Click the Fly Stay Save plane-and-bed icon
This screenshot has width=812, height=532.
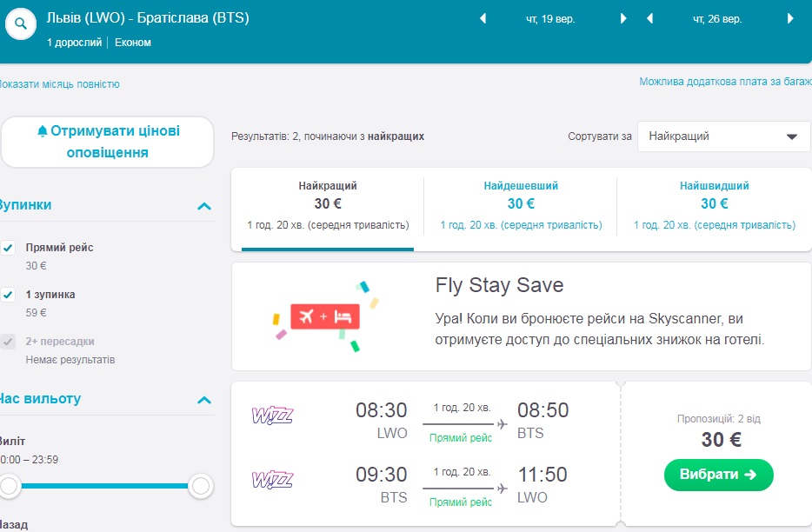pyautogui.click(x=325, y=317)
